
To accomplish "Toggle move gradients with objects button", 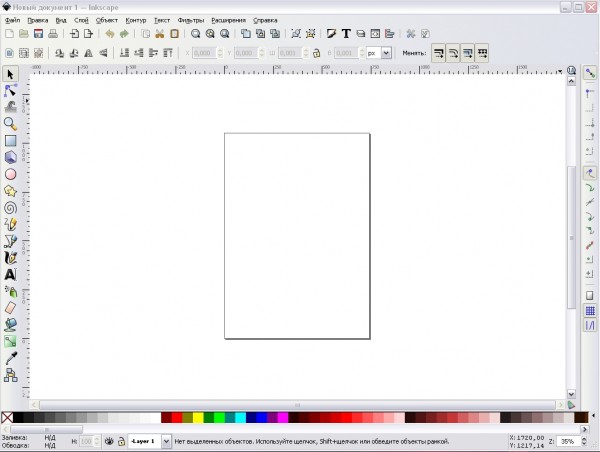I will (x=468, y=53).
